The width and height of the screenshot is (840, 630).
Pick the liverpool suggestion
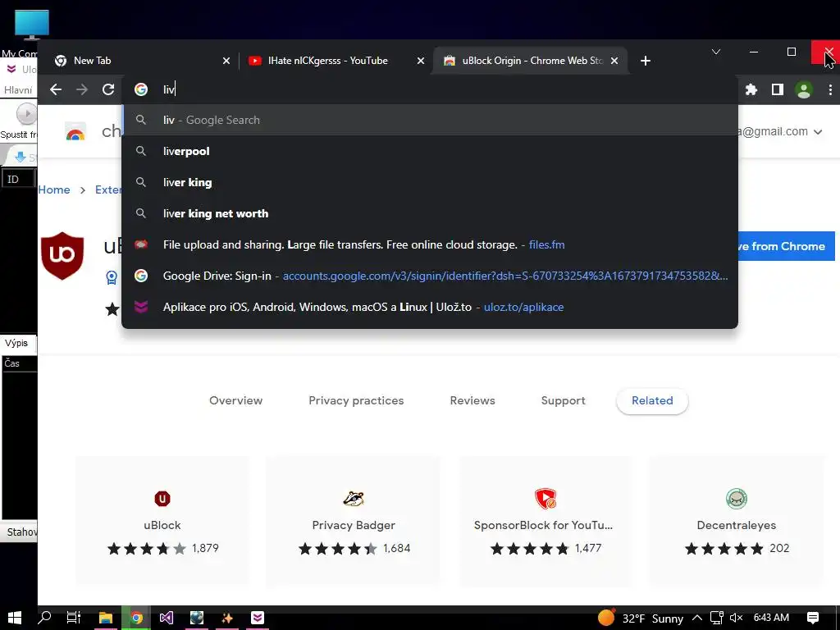click(430, 151)
